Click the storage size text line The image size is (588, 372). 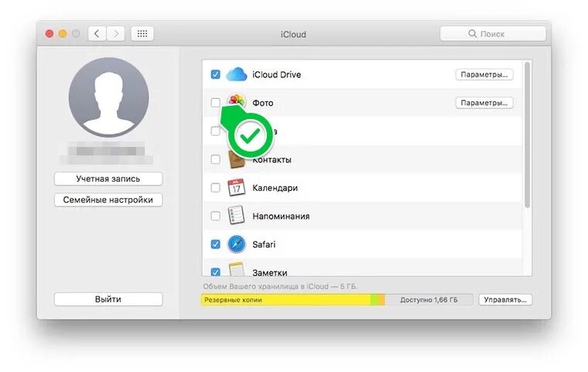click(x=280, y=286)
